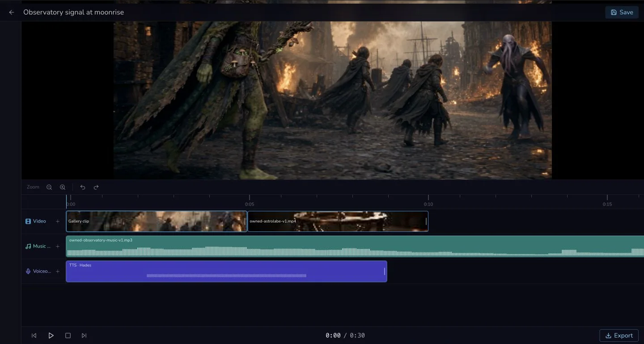644x344 pixels.
Task: Click the Voiceover track microphone icon
Action: (x=28, y=271)
